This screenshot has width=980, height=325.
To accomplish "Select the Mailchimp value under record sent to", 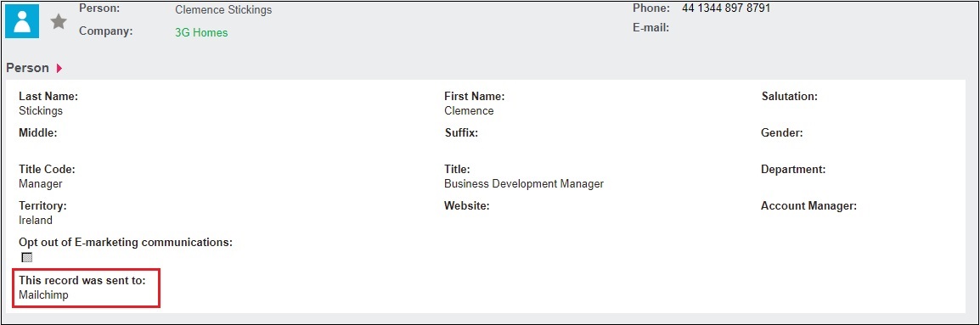I will click(x=43, y=295).
